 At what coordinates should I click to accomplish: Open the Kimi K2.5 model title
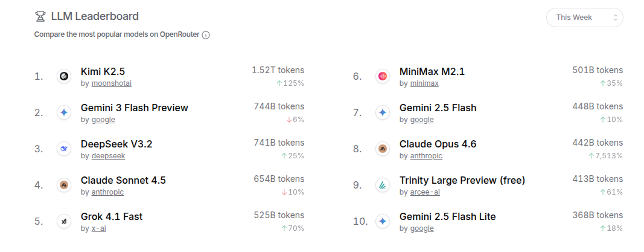click(103, 71)
